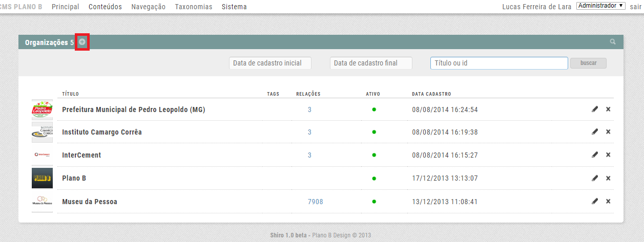Click the Instituto Camargo Corrêa logo thumbnail
This screenshot has height=242, width=644.
[42, 132]
